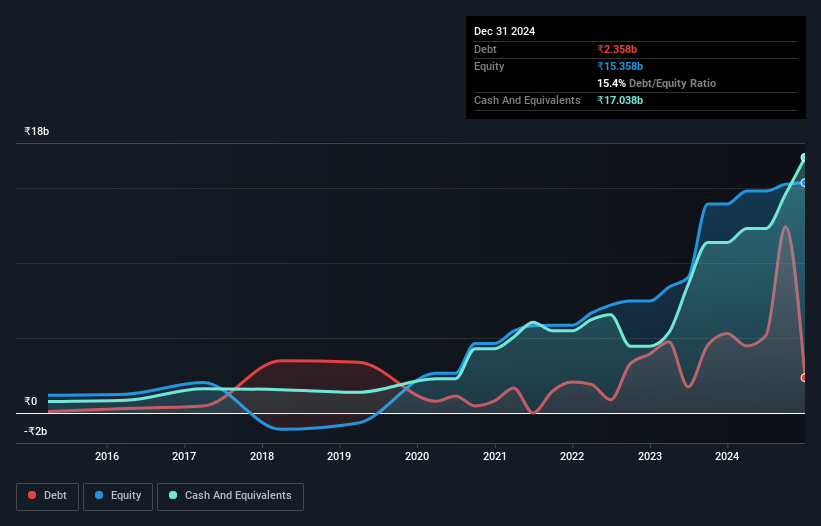821x526 pixels.
Task: Click the ₹17.038b cash value
Action: click(x=620, y=100)
